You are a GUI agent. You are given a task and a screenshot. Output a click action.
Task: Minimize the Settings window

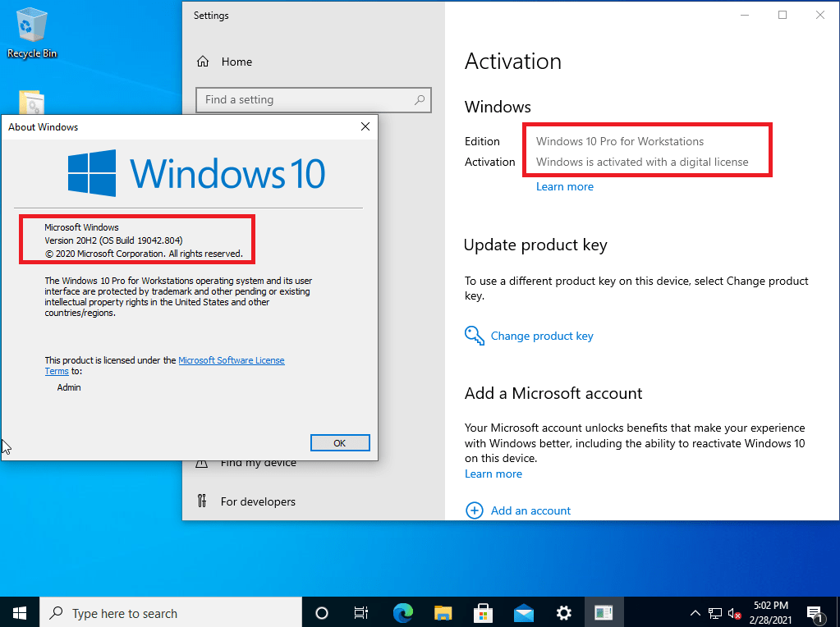click(745, 15)
